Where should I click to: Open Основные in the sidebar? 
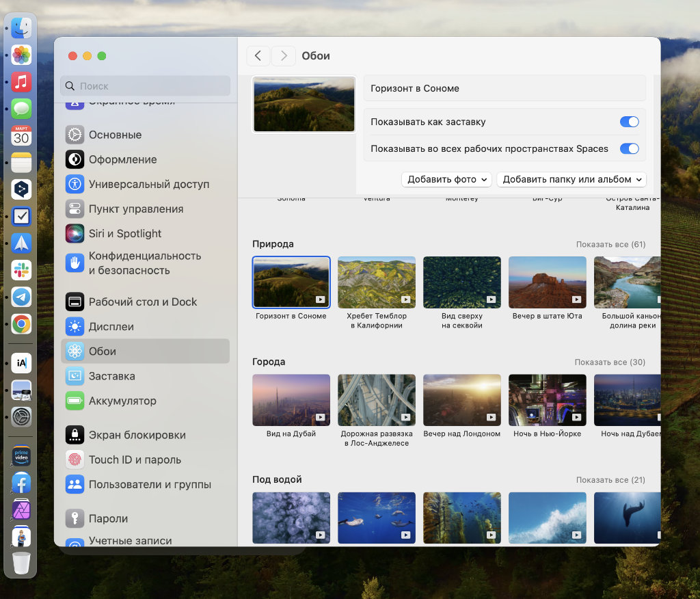pyautogui.click(x=115, y=135)
